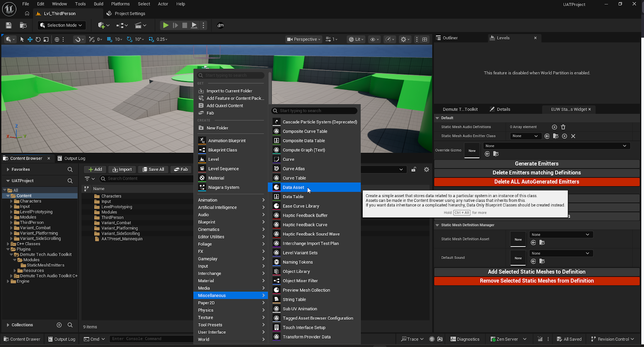
Task: Open the Build menu
Action: 99,4
